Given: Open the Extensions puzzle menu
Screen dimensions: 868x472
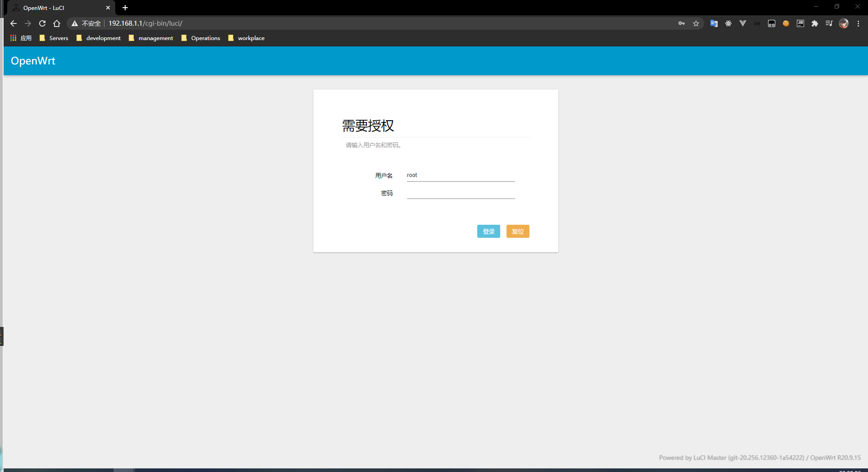Looking at the screenshot, I should 815,23.
